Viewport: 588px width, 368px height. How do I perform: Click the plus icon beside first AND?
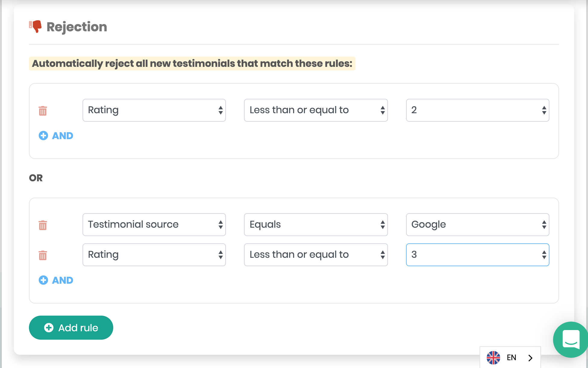43,136
